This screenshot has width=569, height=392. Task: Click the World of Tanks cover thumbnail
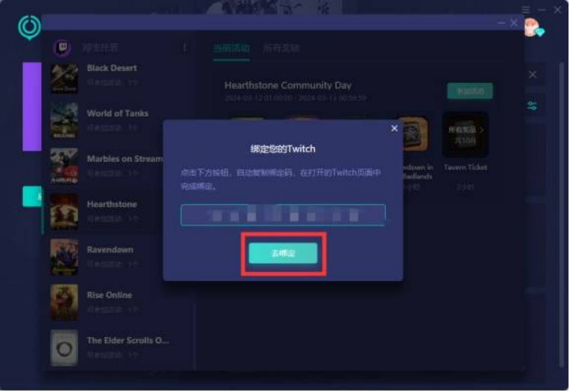[64, 121]
